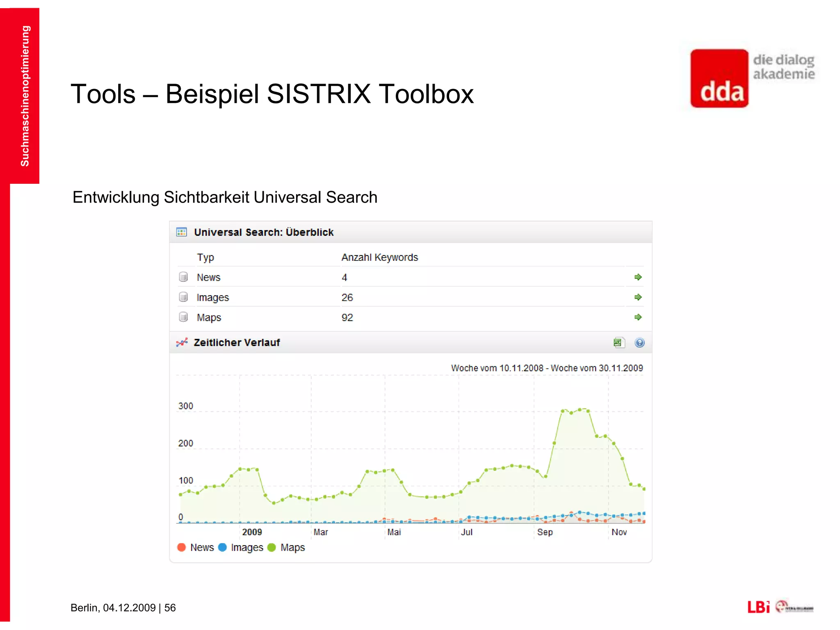Click the 'Maps' row label in table
Viewport: 840px width, 630px height.
209,317
